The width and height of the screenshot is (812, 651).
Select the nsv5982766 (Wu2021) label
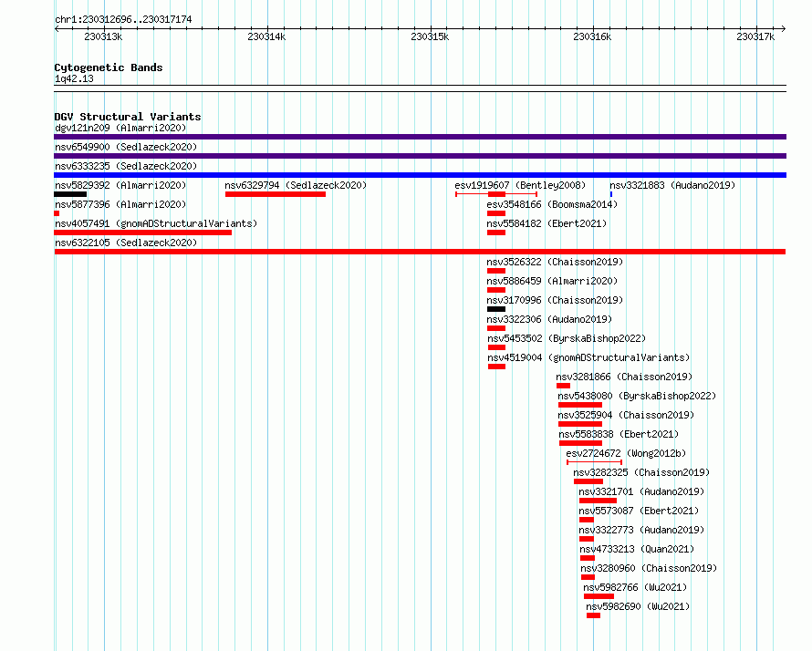(635, 587)
